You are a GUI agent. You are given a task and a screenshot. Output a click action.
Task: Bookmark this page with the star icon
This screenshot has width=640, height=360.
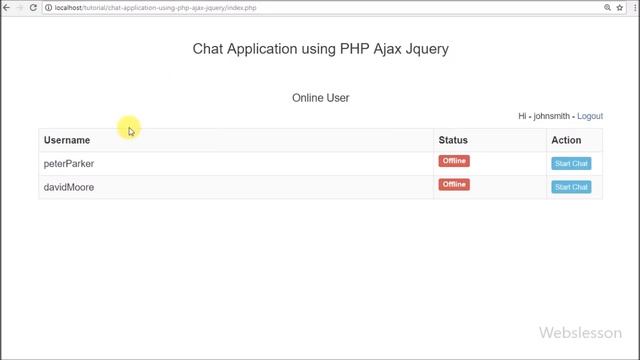click(620, 8)
